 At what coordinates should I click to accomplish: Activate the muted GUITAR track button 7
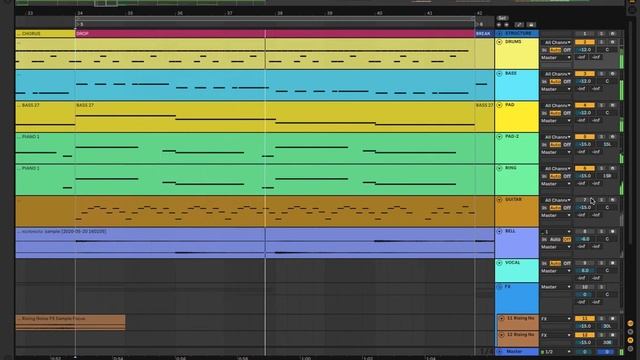[584, 200]
